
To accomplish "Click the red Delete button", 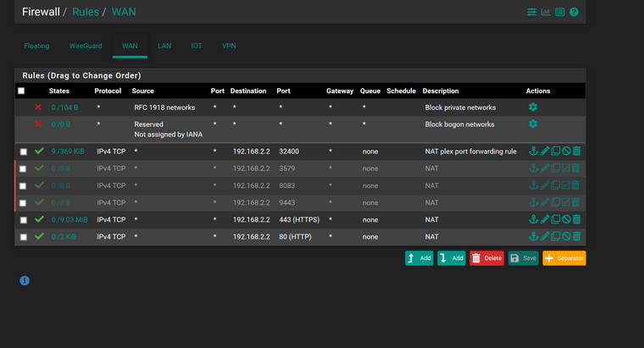I will pos(486,258).
